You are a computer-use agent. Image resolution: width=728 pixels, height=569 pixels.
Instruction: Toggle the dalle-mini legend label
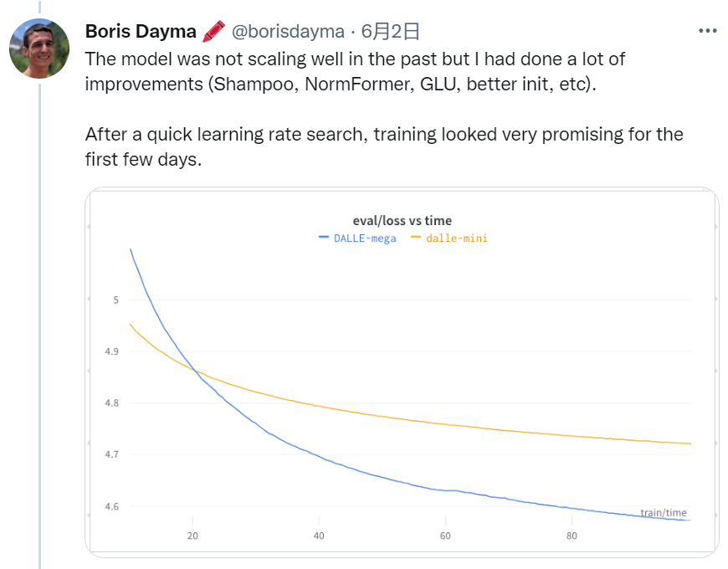(x=456, y=238)
